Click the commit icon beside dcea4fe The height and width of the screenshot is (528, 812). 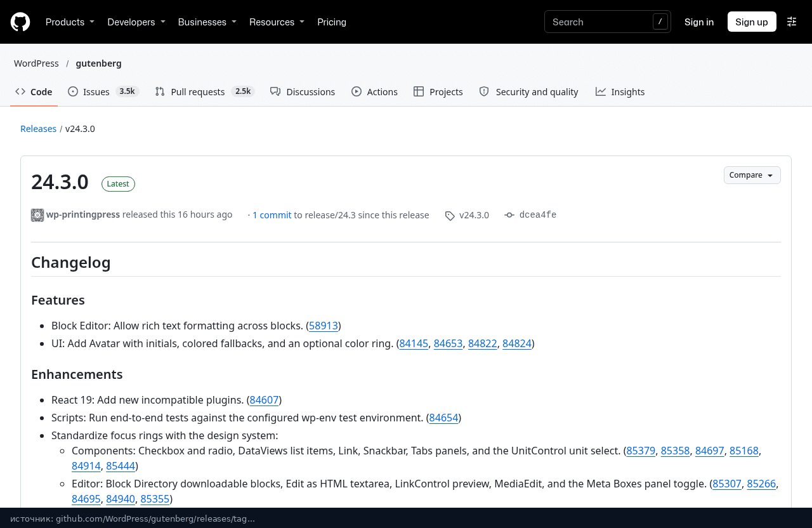tap(509, 215)
